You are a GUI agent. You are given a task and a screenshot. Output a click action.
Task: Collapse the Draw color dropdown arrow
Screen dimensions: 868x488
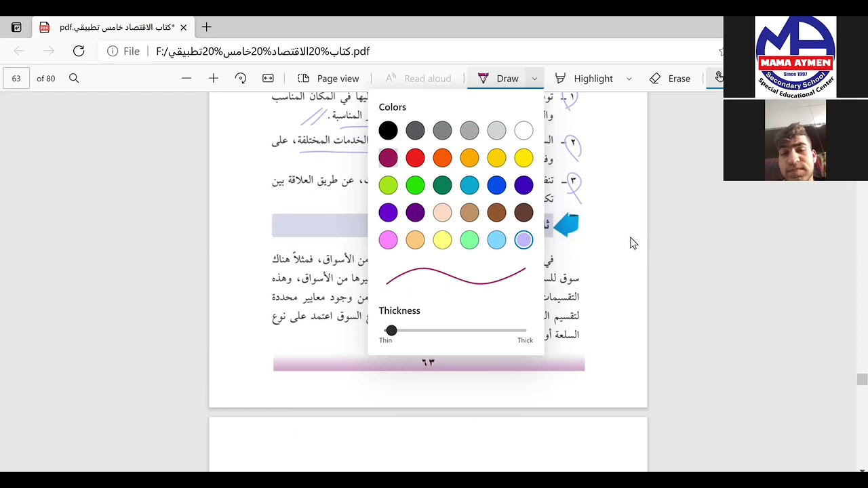[534, 79]
